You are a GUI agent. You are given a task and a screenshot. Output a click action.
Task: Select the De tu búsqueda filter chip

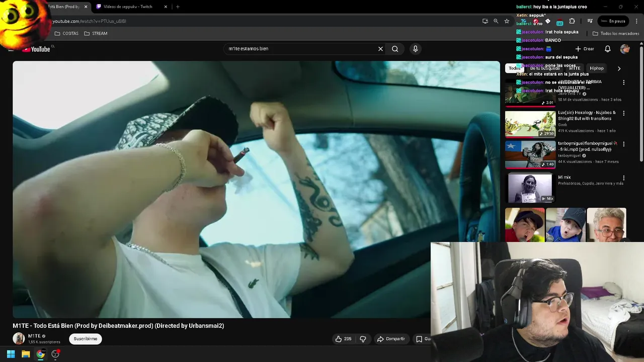point(545,68)
